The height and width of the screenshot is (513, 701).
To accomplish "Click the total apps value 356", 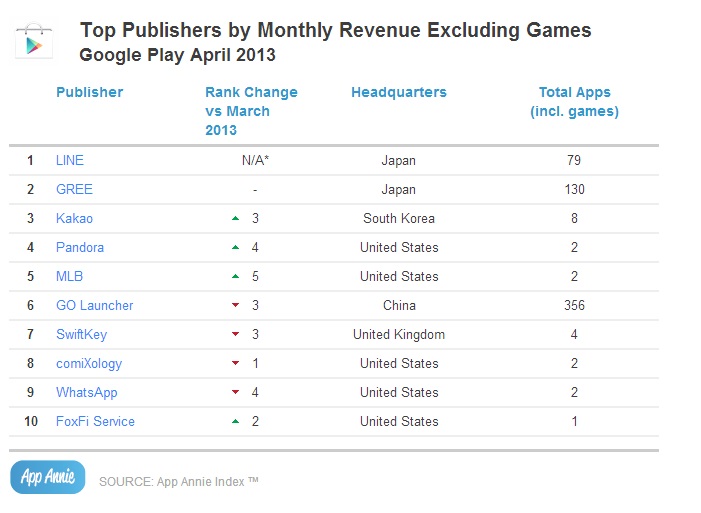I will point(574,305).
